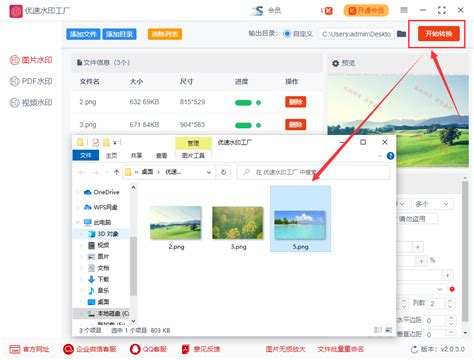Open the 意见反馈 link

[x=201, y=349]
